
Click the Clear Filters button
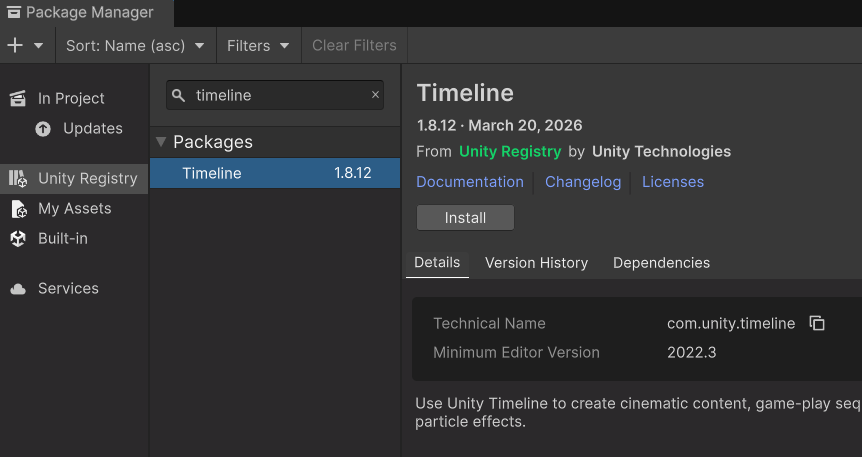[x=354, y=46]
